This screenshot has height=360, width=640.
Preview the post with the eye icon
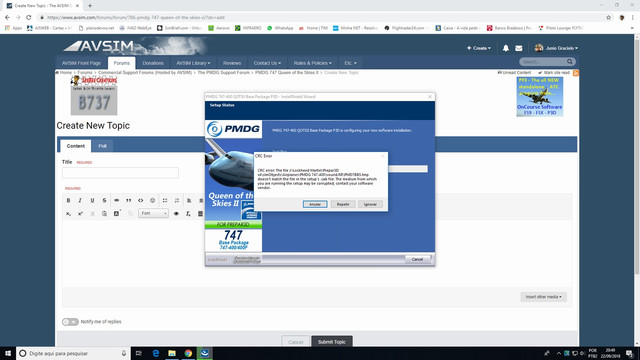[x=176, y=213]
